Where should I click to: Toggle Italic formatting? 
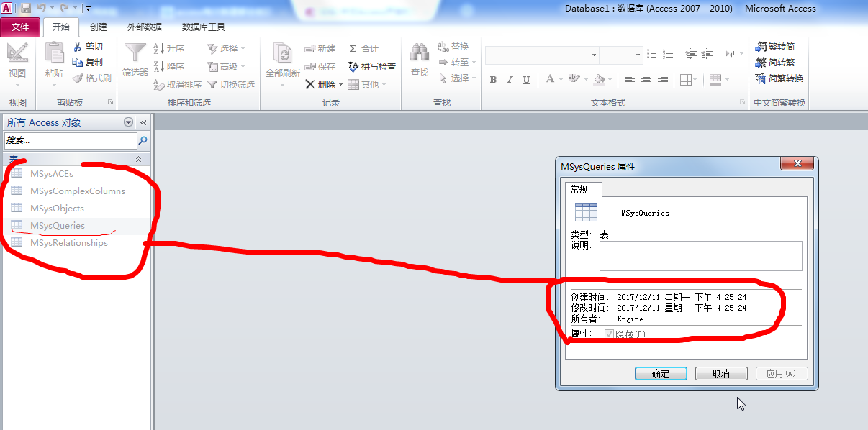point(510,80)
